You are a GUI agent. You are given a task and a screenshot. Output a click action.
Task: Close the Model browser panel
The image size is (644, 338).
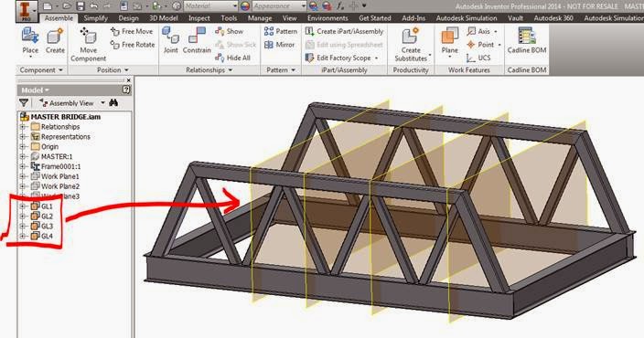tap(129, 80)
